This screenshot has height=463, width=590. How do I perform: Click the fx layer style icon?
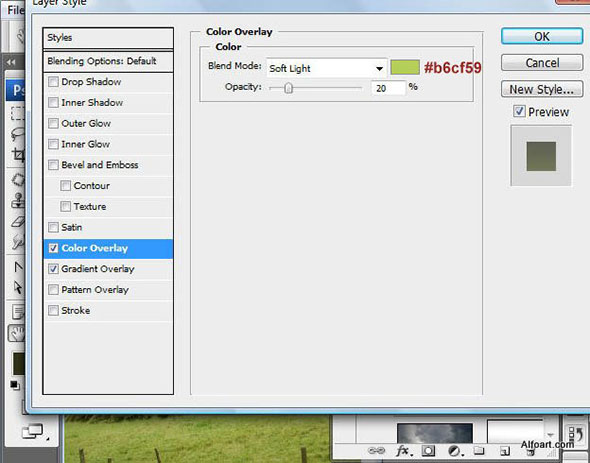coord(404,451)
